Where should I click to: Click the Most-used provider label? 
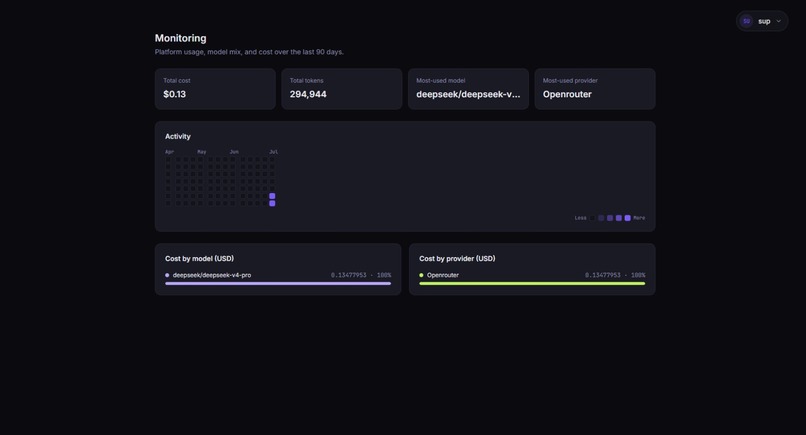[x=570, y=81]
